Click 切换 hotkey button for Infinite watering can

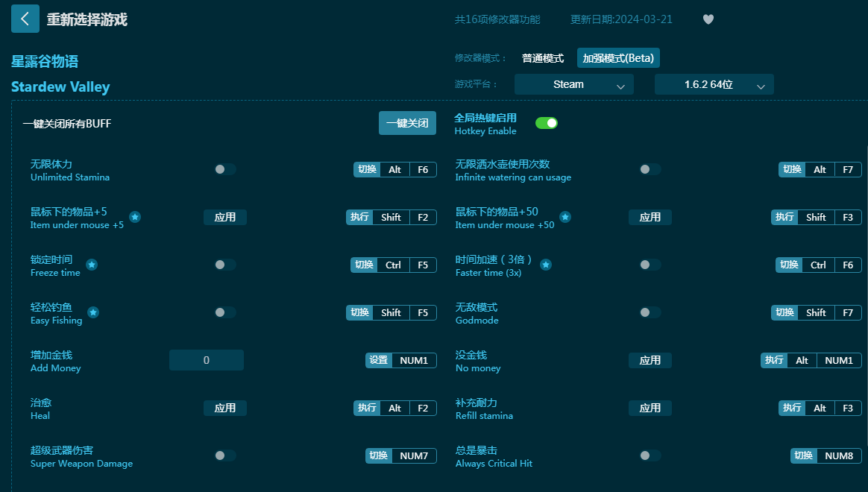[x=792, y=169]
